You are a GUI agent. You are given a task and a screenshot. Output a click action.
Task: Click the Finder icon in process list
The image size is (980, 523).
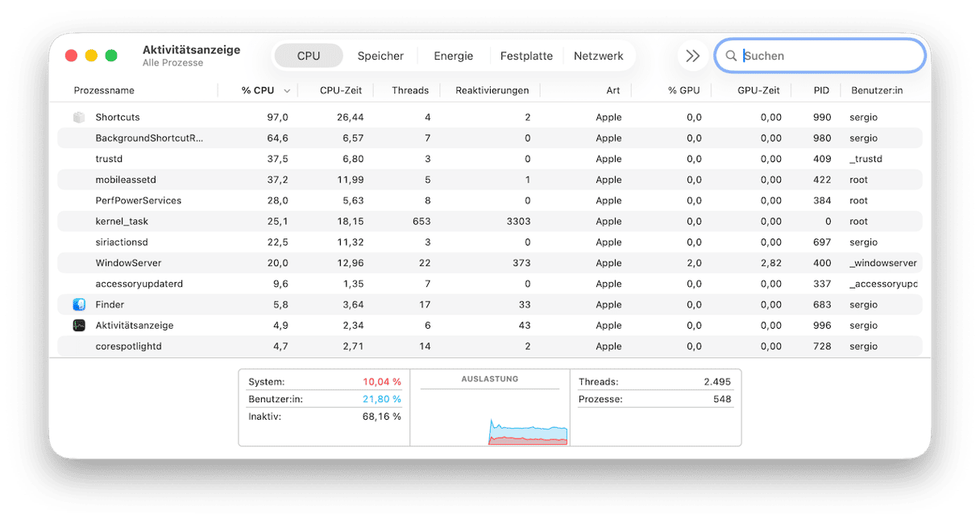pos(79,305)
